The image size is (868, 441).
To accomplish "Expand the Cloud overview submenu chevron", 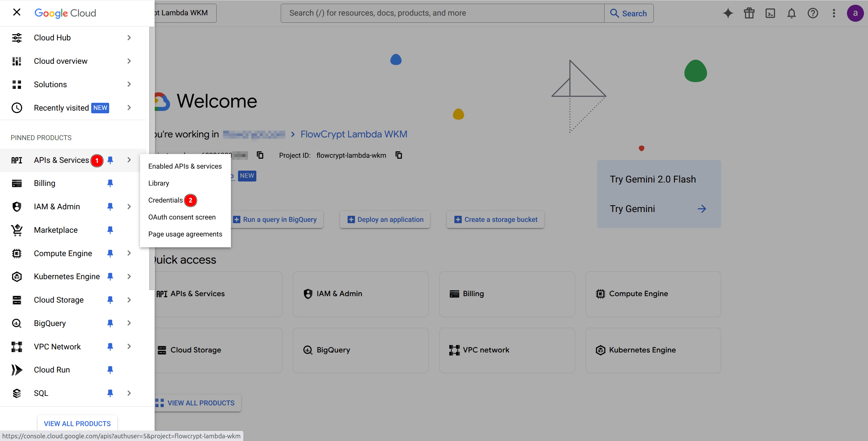I will tap(129, 61).
